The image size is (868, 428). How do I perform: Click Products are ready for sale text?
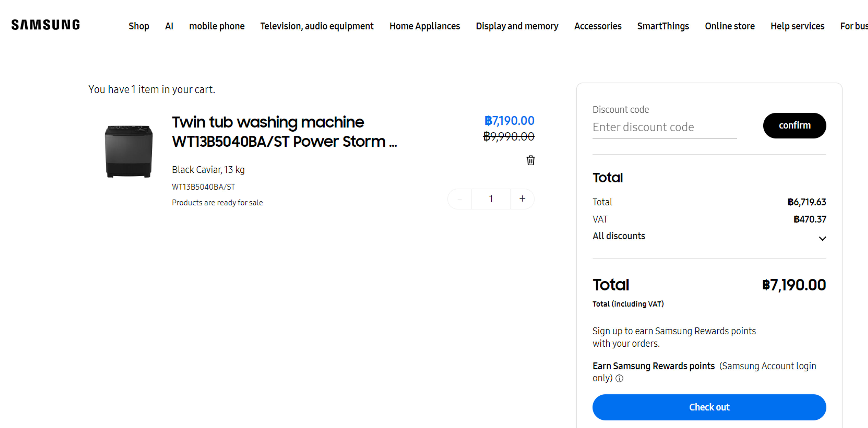point(217,203)
